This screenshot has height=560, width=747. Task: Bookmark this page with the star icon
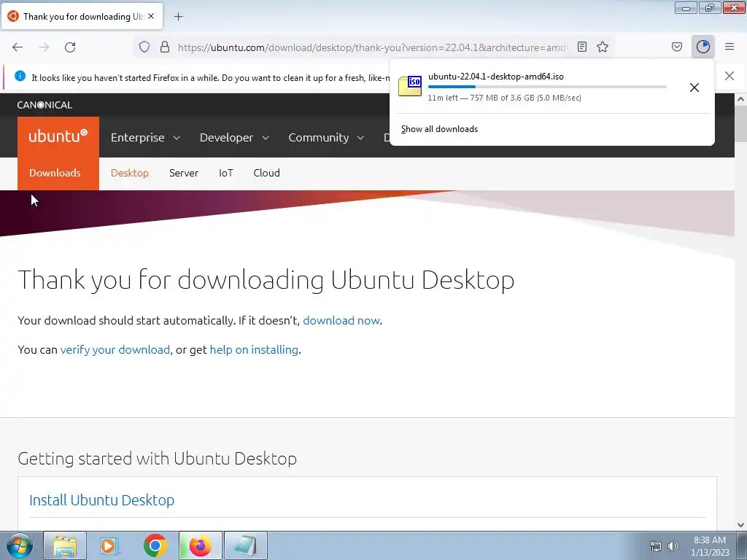click(603, 47)
